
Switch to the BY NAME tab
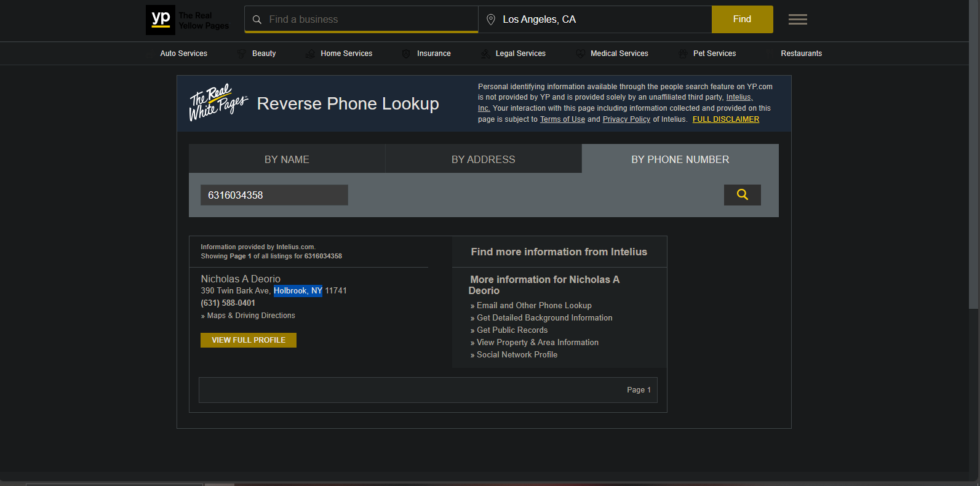[287, 159]
